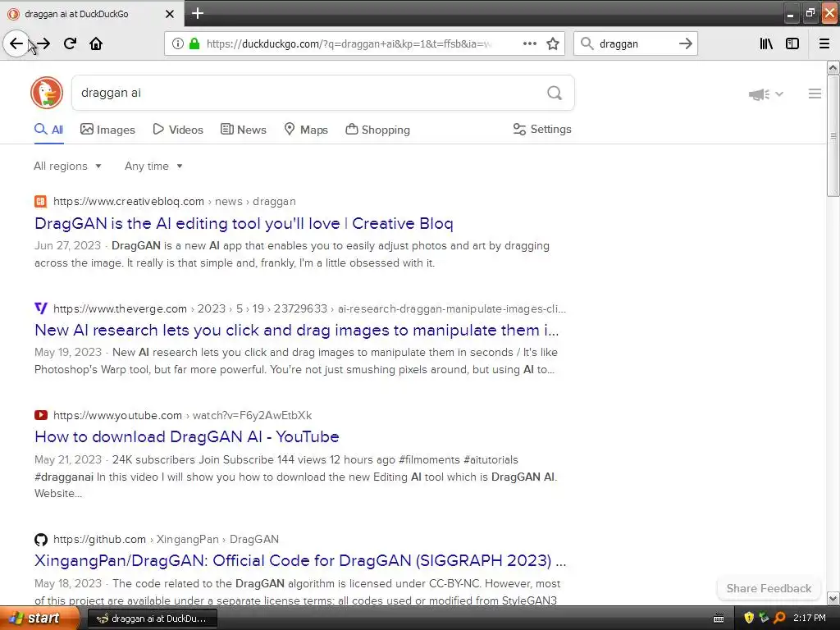Open the Creative Bloq DragGAN article
Image resolution: width=840 pixels, height=630 pixels.
pos(244,223)
